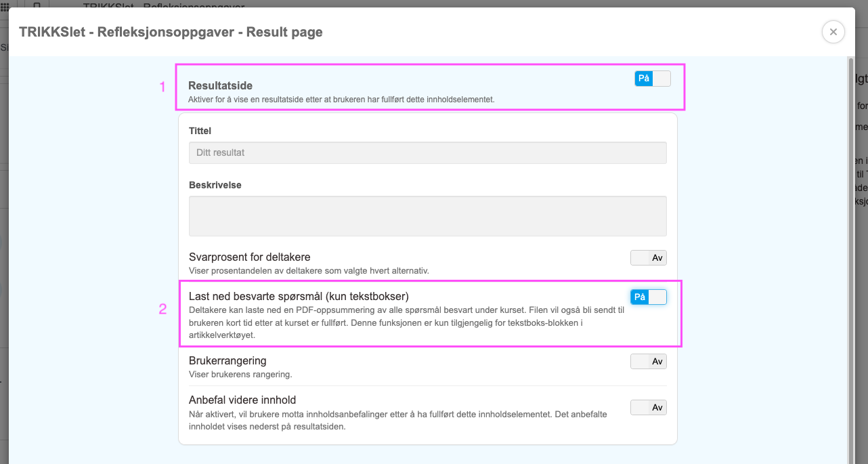Image resolution: width=868 pixels, height=464 pixels.
Task: Click the dialog's vertical scrollbar
Action: tap(851, 261)
